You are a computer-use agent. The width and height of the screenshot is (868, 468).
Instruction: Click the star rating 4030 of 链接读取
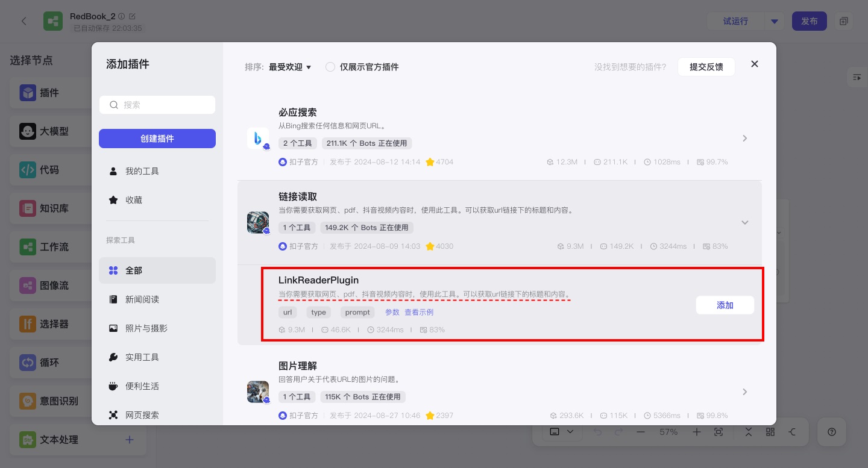(x=439, y=246)
